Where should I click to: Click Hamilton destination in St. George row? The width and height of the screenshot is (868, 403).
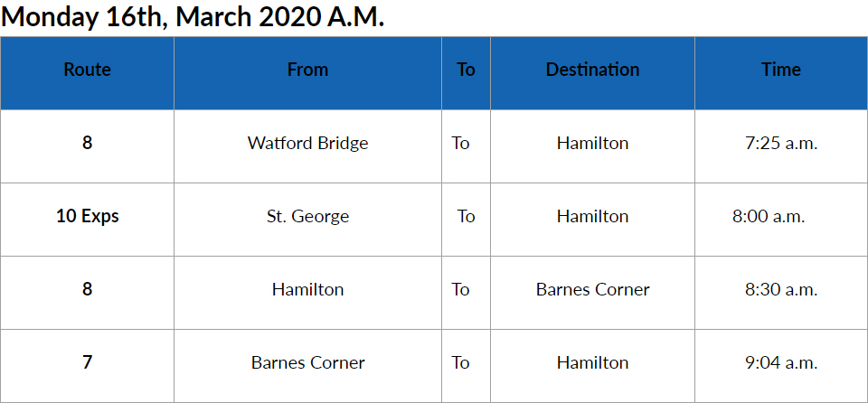point(592,216)
